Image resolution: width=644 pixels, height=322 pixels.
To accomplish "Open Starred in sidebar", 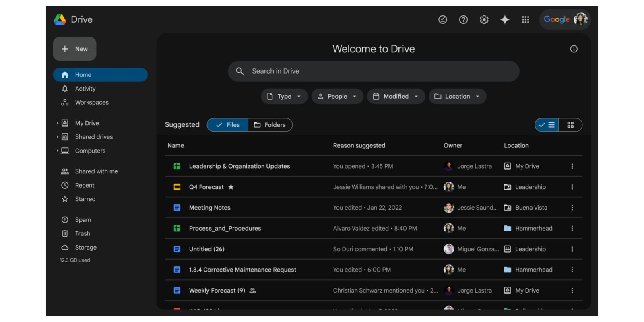I will (x=85, y=199).
